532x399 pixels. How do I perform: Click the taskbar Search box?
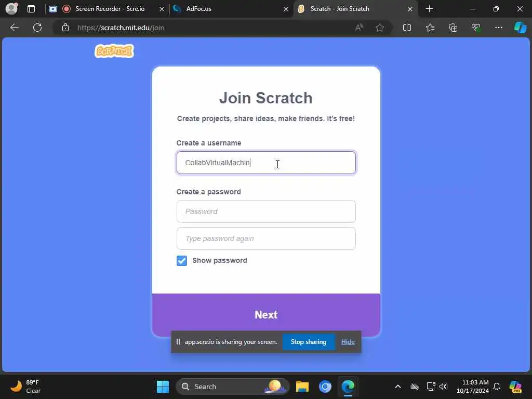[x=233, y=387]
